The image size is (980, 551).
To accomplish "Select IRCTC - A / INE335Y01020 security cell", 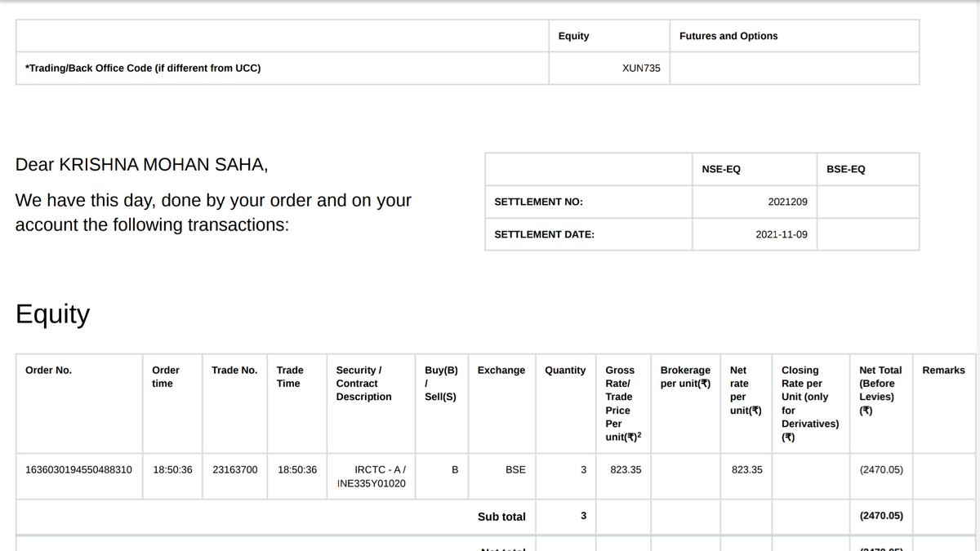I will [371, 477].
